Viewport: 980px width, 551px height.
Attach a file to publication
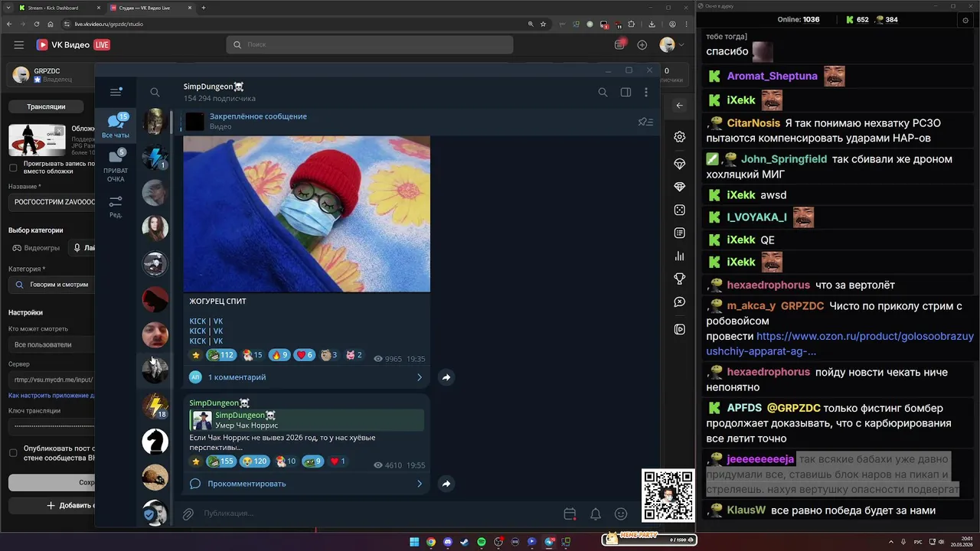tap(188, 514)
